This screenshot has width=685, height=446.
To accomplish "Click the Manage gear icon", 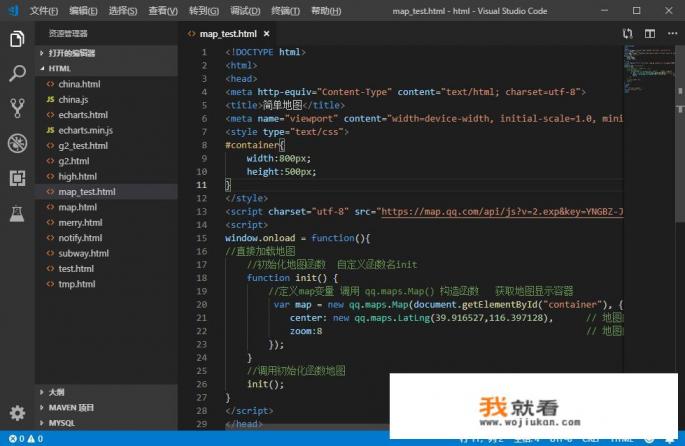I will pyautogui.click(x=17, y=412).
